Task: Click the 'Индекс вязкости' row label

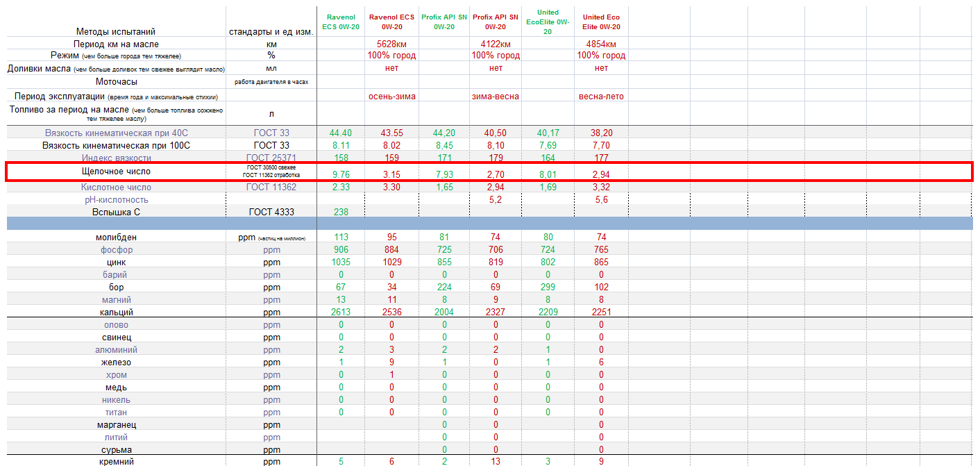Action: coord(116,158)
